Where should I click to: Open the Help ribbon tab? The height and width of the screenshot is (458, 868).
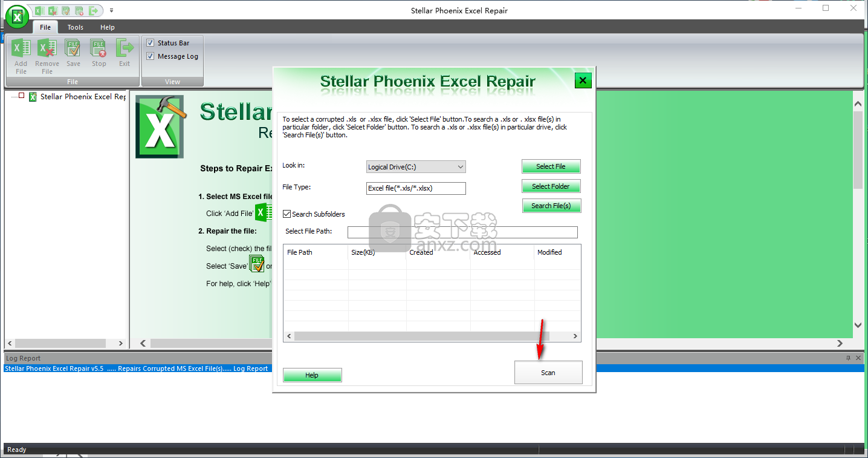108,27
